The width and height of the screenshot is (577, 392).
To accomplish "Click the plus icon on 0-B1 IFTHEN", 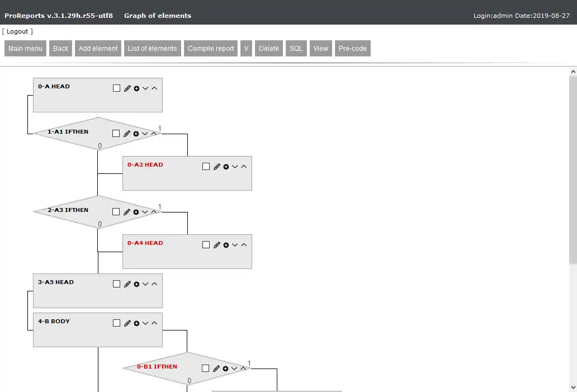I will click(x=225, y=369).
